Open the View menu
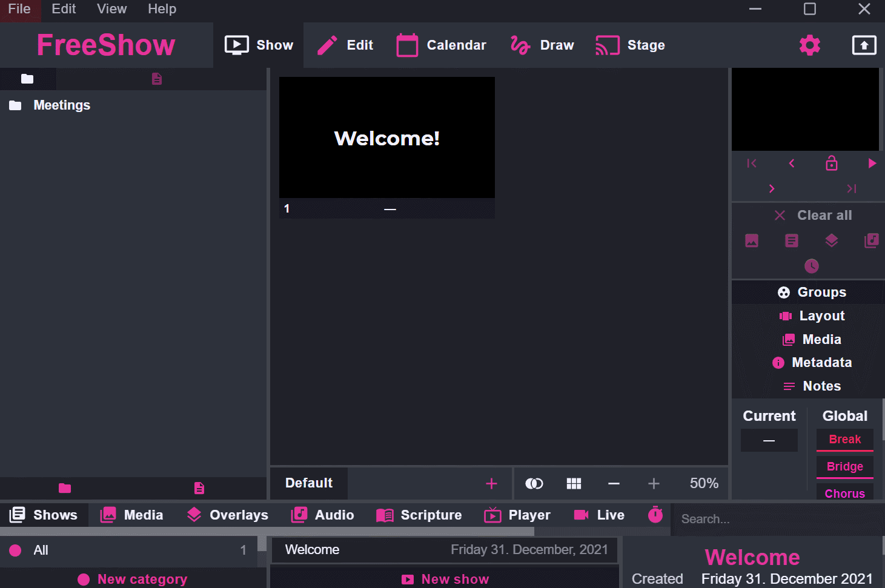Viewport: 885px width, 588px height. (x=111, y=9)
